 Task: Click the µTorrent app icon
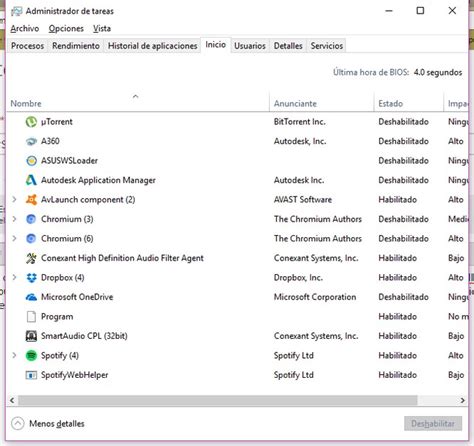click(31, 122)
